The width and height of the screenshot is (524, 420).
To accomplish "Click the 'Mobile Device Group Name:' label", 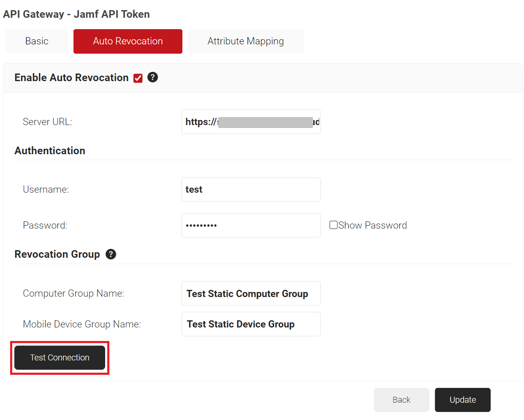I will tap(82, 324).
